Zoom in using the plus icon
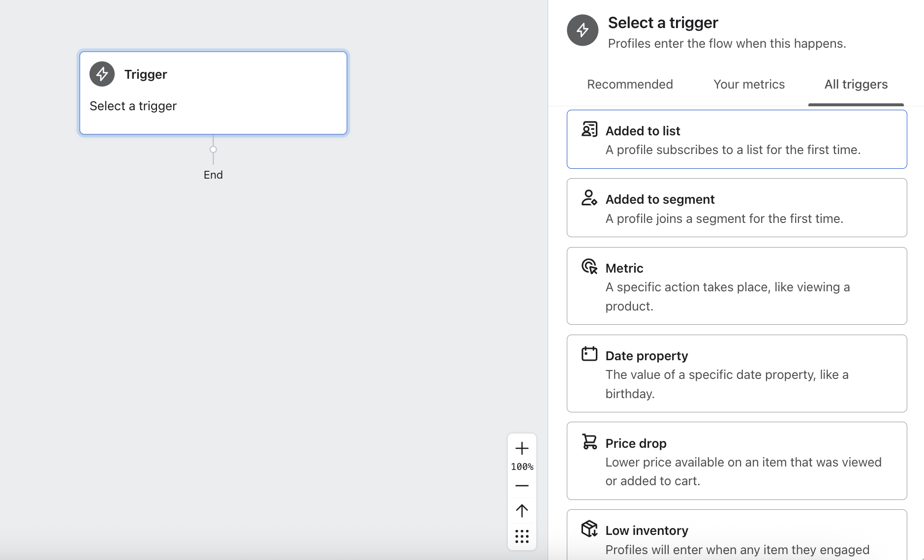 pos(522,448)
